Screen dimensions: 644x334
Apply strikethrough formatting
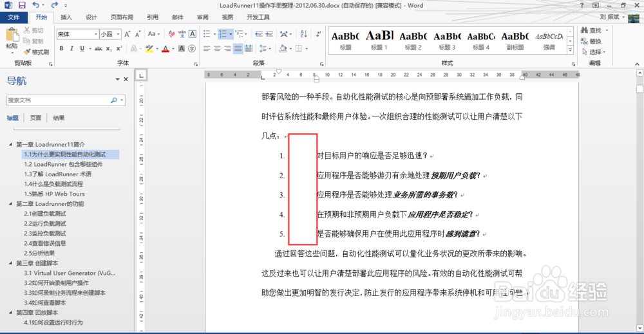coord(99,49)
